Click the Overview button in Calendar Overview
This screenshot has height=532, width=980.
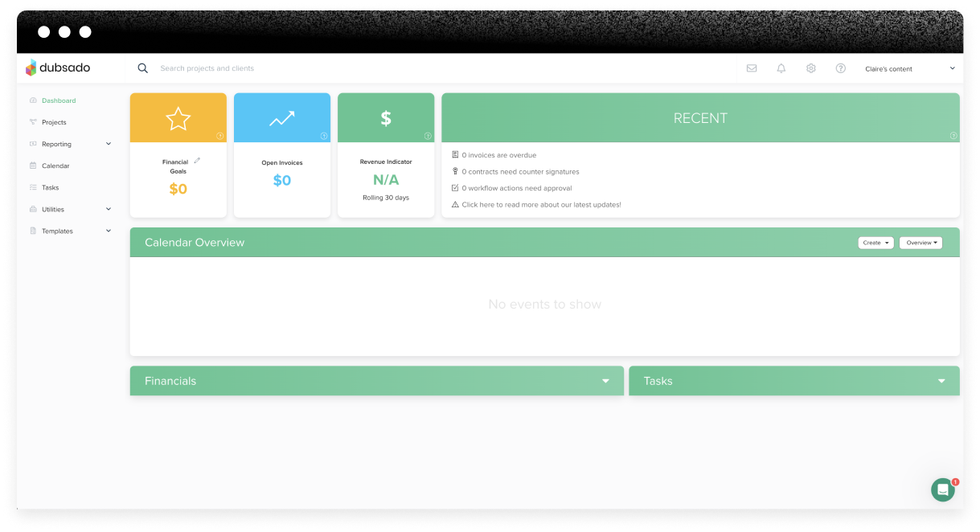[x=921, y=242]
